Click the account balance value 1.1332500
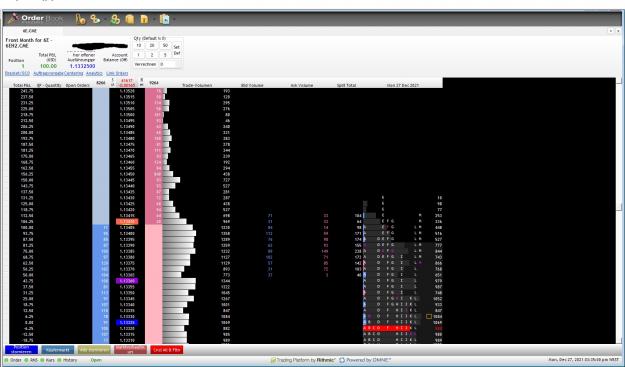 tap(83, 66)
